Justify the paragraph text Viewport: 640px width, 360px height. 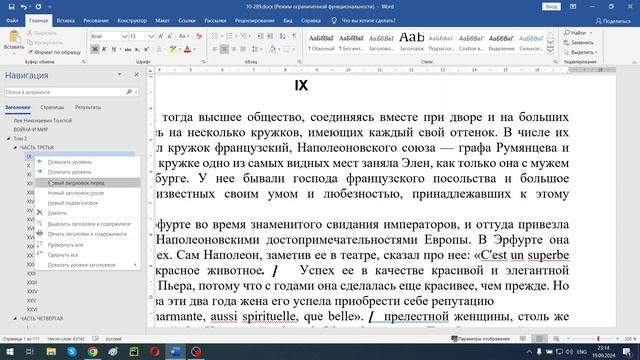coord(243,49)
